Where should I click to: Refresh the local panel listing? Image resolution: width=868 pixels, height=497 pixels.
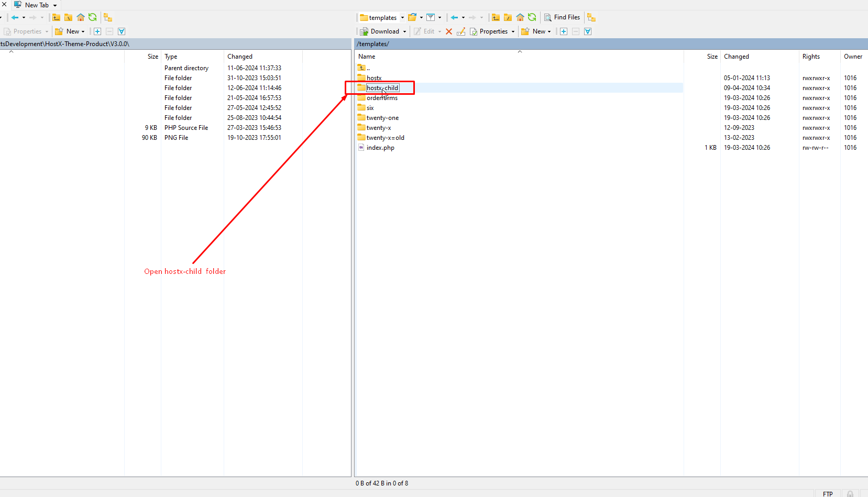[93, 17]
